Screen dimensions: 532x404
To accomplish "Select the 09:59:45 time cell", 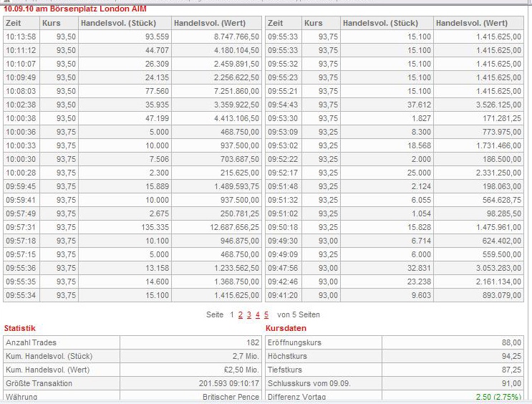I will click(x=21, y=186).
